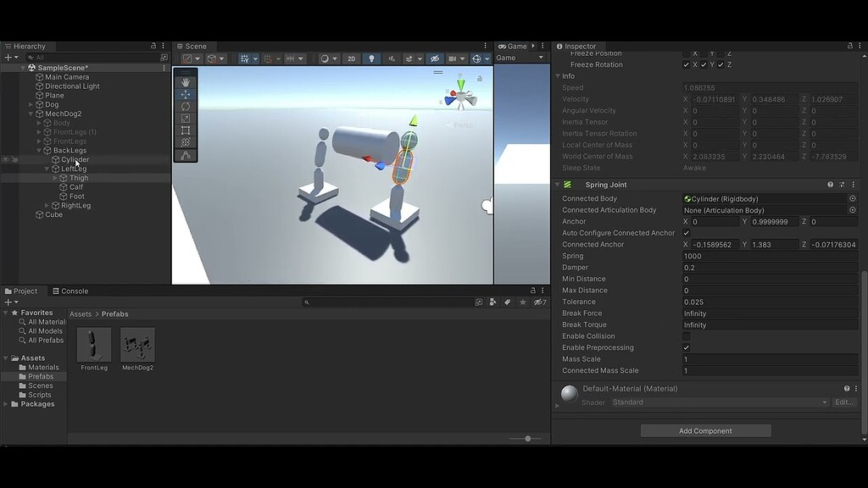Switch to the Scale tool

(x=186, y=119)
